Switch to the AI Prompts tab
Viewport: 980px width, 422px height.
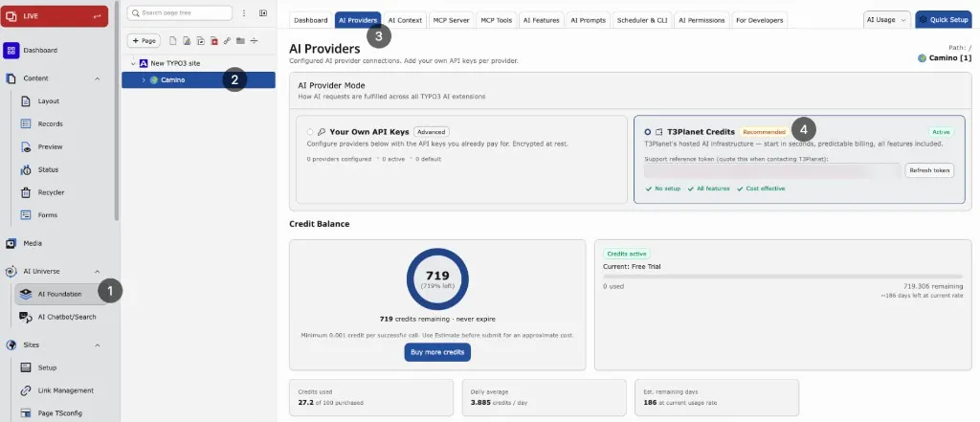click(589, 20)
